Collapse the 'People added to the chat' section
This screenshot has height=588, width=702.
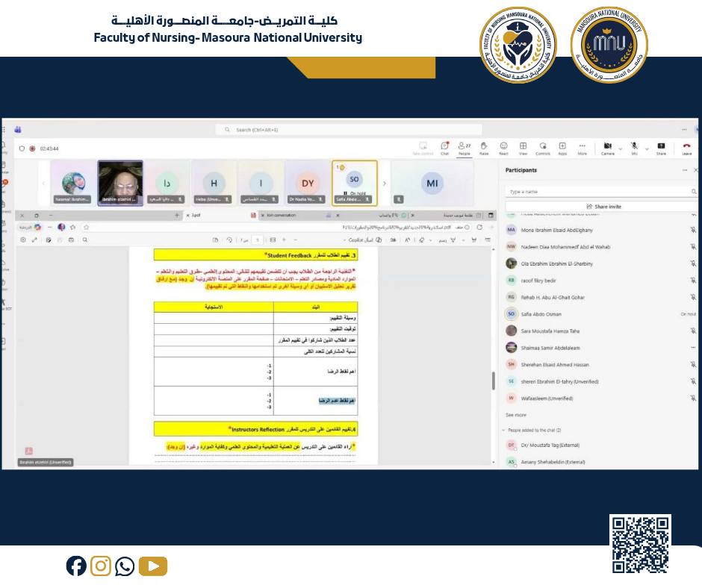pyautogui.click(x=503, y=431)
